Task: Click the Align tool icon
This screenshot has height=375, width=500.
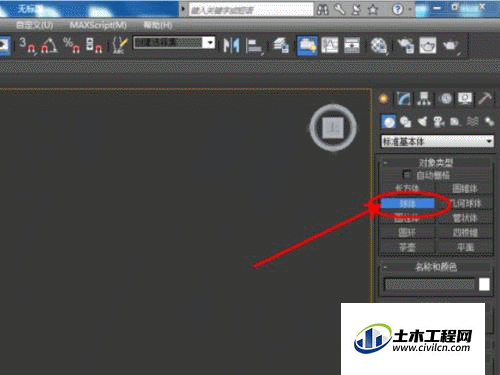Action: click(x=255, y=46)
